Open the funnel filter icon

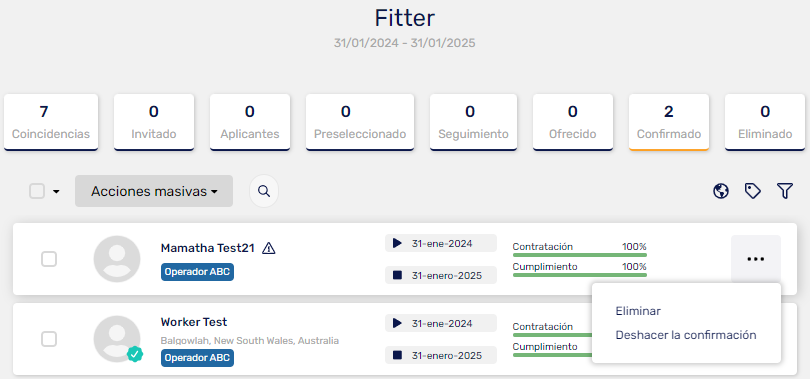tap(785, 191)
